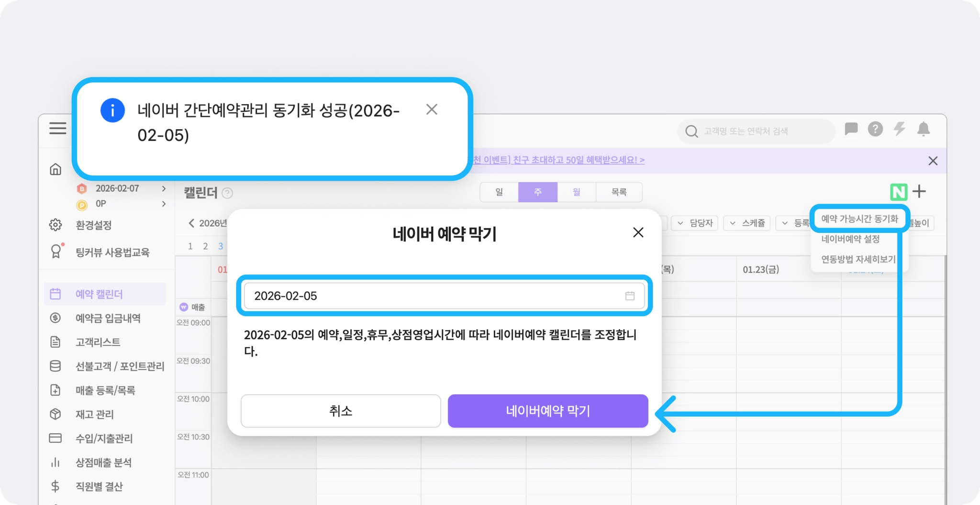The height and width of the screenshot is (505, 980).
Task: Open 수입/지출관리 in sidebar
Action: pyautogui.click(x=104, y=438)
